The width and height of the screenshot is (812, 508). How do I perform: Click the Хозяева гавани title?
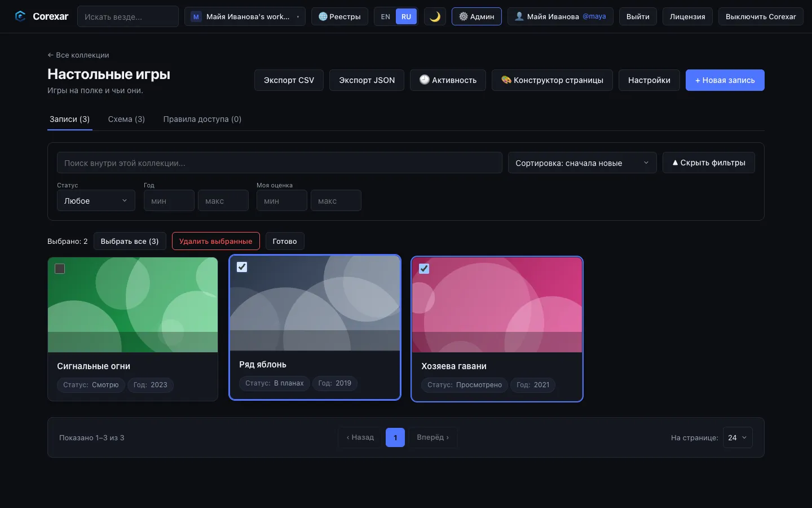[454, 366]
